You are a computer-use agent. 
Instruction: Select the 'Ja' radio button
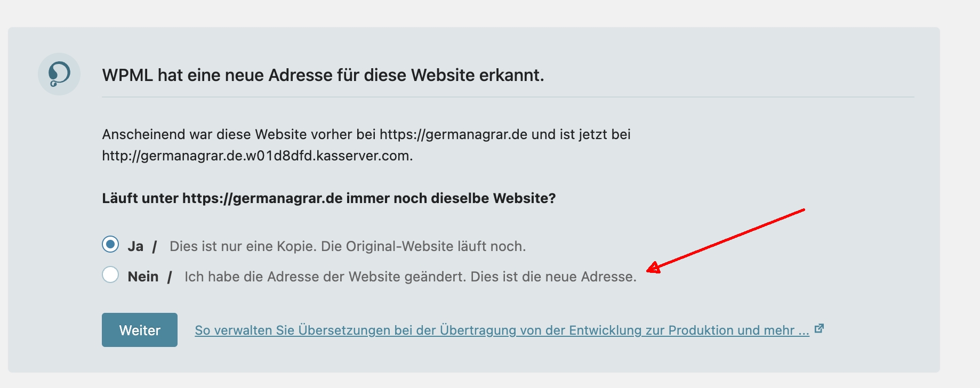[110, 245]
